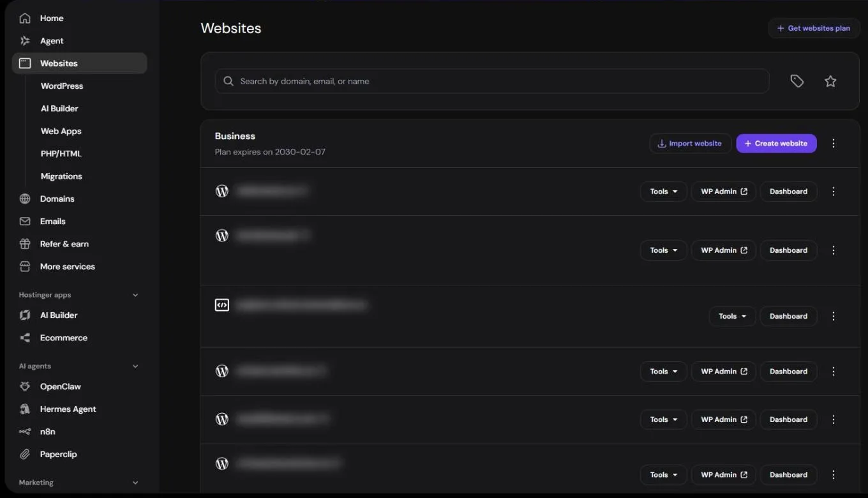This screenshot has height=498, width=868.
Task: Select the Websites window icon in sidebar
Action: click(x=25, y=63)
